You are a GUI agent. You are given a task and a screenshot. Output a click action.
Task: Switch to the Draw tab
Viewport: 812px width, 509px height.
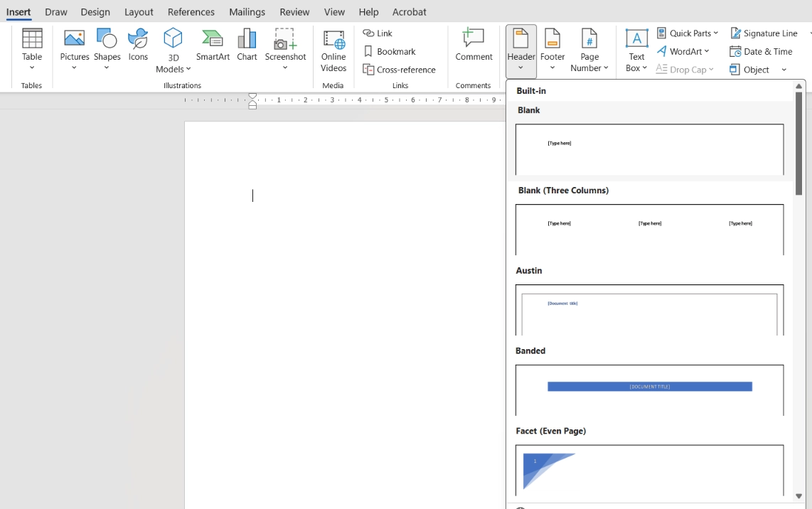tap(56, 12)
